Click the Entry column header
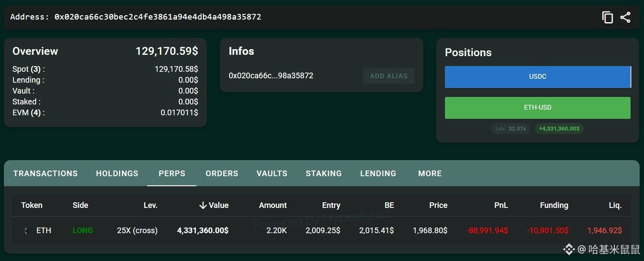644x261 pixels. tap(331, 205)
